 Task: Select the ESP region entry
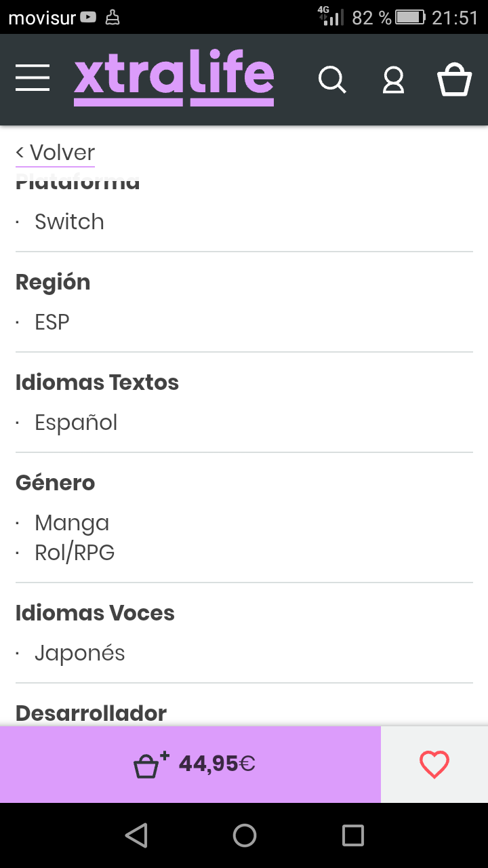[52, 322]
